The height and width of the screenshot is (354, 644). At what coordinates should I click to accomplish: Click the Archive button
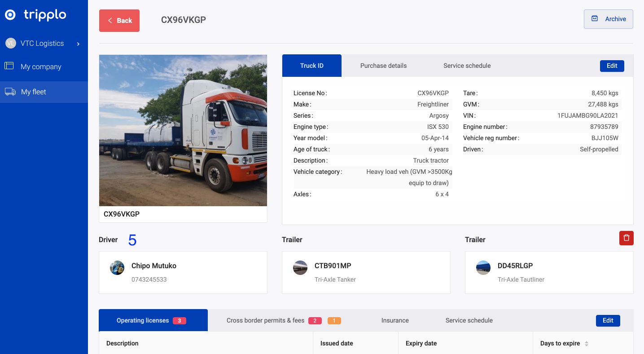coord(608,19)
